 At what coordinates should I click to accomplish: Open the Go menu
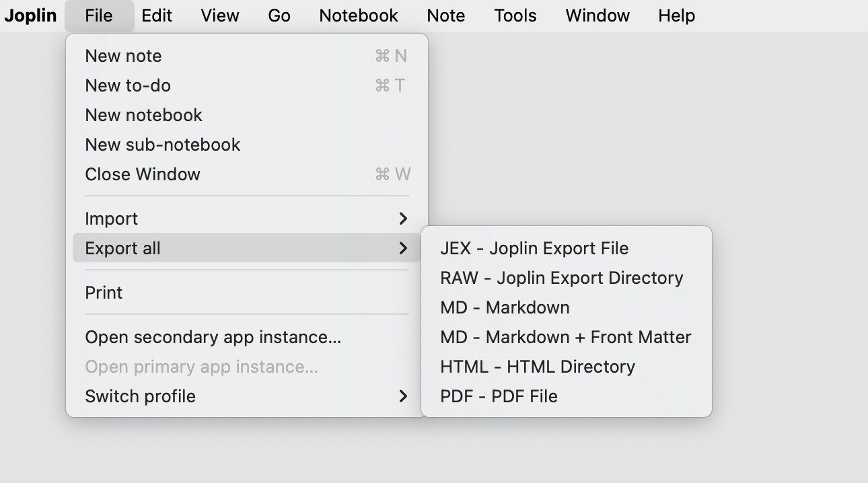pos(279,15)
